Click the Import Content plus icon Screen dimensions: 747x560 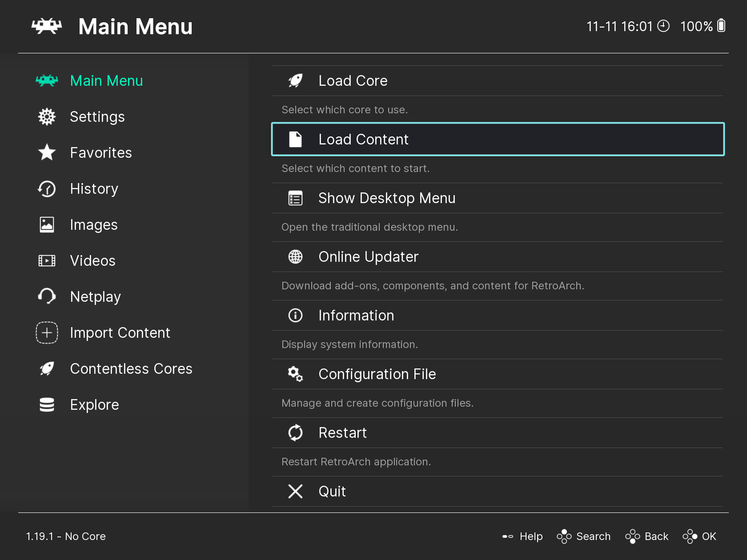tap(47, 332)
